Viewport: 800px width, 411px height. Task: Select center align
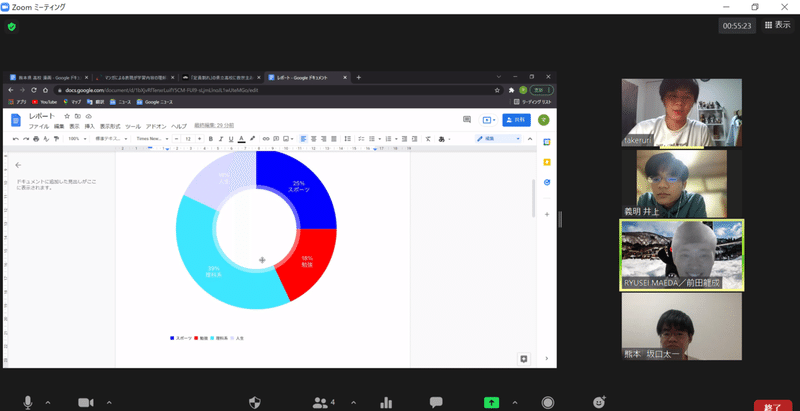[x=314, y=139]
